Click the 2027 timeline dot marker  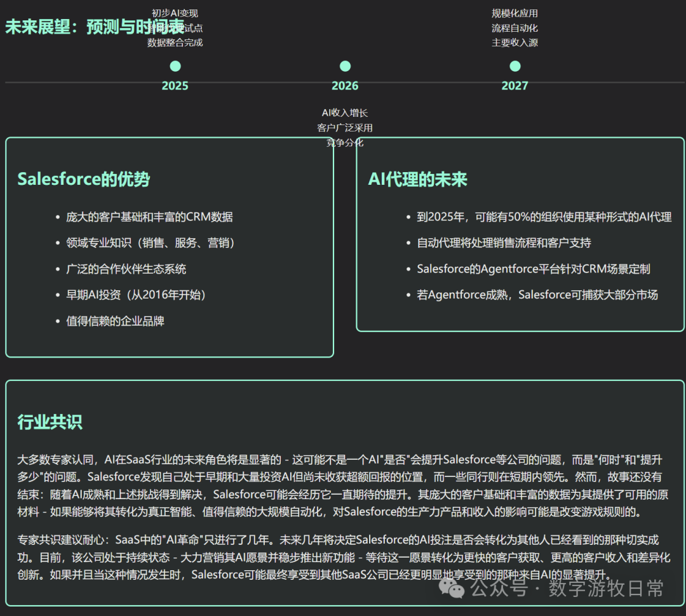coord(515,66)
